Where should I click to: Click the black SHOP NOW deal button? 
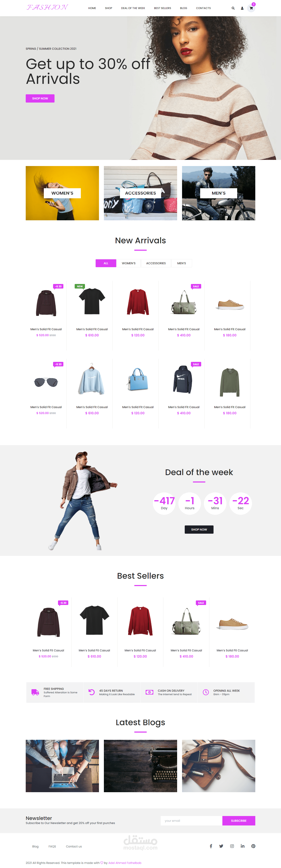[199, 529]
